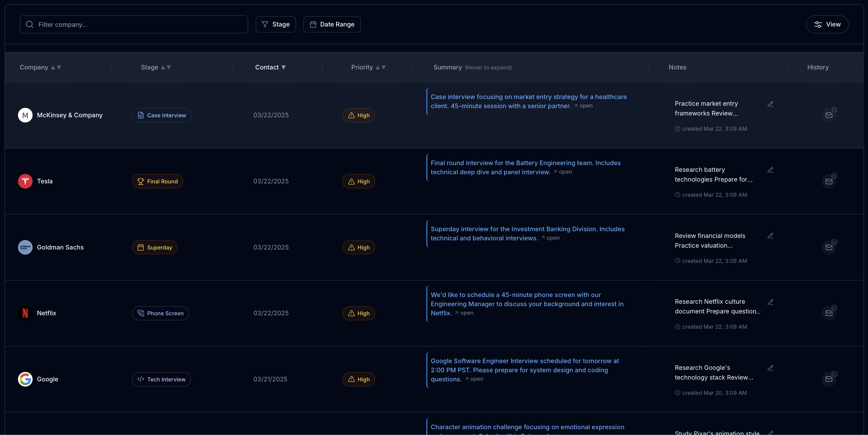This screenshot has height=435, width=868.
Task: Open Google's mail history icon
Action: click(829, 379)
